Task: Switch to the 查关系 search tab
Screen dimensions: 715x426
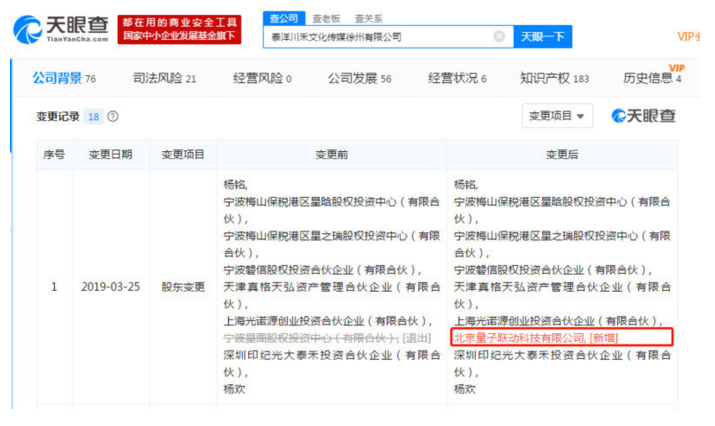Action: coord(368,19)
